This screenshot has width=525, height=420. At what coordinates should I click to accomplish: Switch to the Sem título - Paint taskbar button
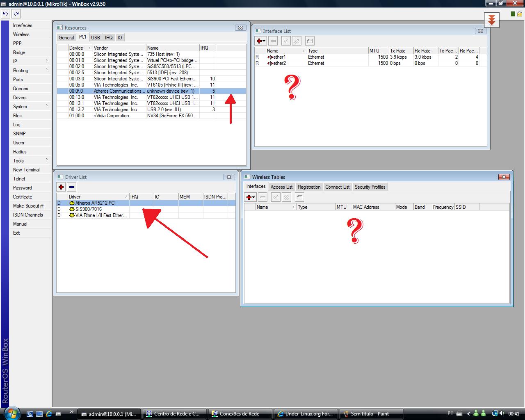[x=372, y=414]
